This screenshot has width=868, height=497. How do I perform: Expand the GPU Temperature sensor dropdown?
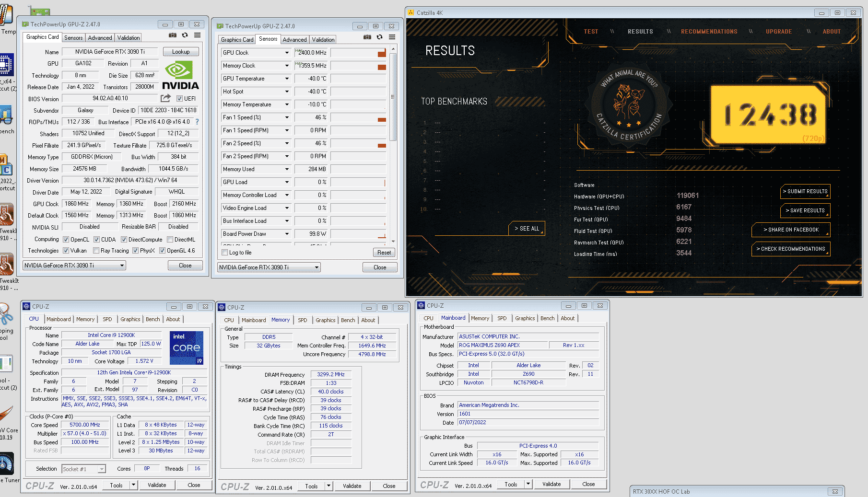click(x=287, y=79)
